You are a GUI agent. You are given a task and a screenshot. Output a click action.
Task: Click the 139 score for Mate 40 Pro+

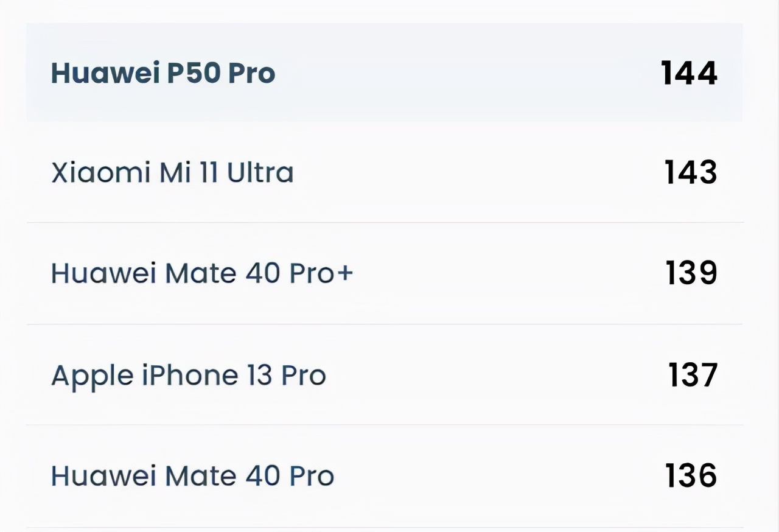click(691, 273)
